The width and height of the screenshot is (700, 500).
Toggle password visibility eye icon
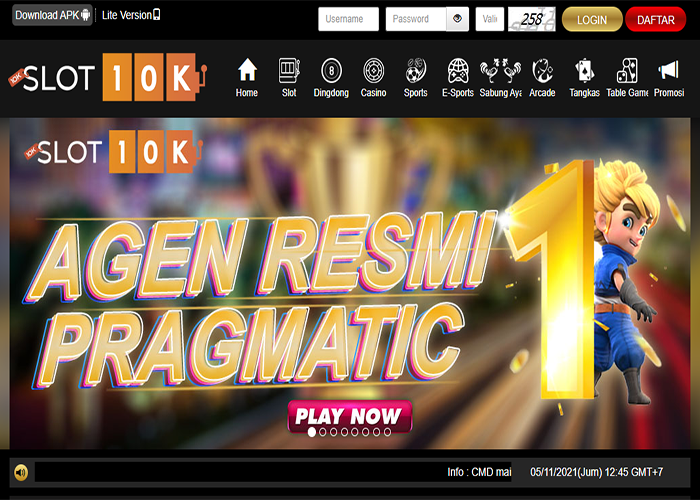click(x=457, y=19)
